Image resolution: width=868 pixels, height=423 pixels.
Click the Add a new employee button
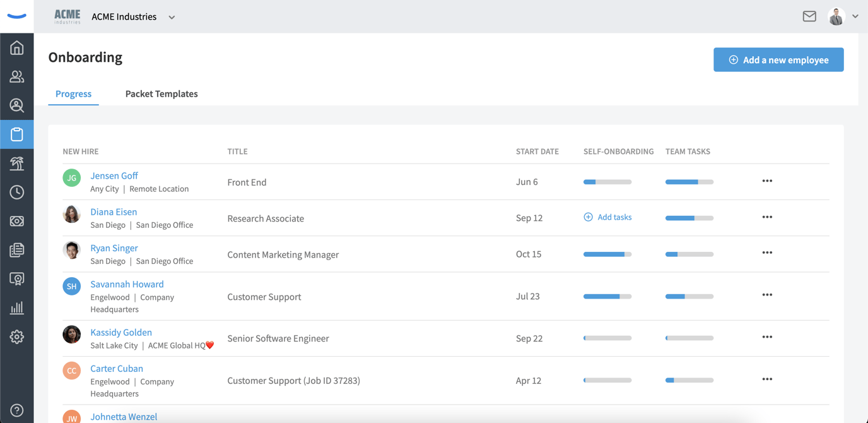[778, 60]
